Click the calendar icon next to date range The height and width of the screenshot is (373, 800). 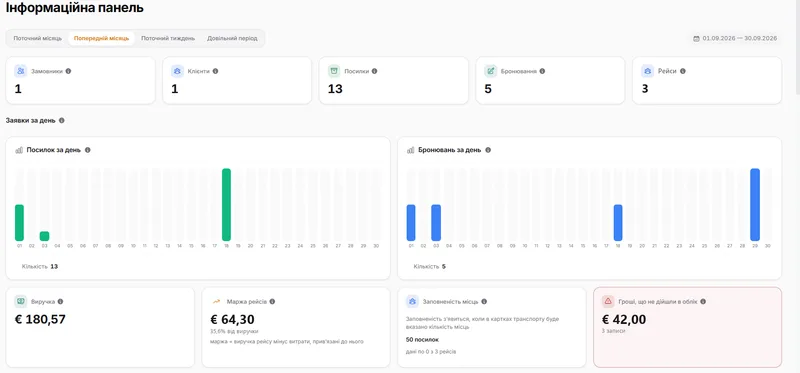(696, 38)
